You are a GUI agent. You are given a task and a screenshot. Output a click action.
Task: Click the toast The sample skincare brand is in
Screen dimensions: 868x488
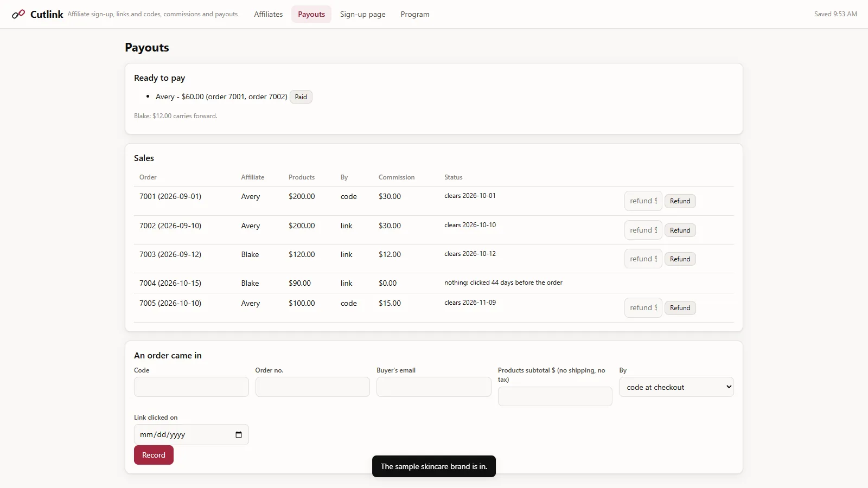pos(434,466)
